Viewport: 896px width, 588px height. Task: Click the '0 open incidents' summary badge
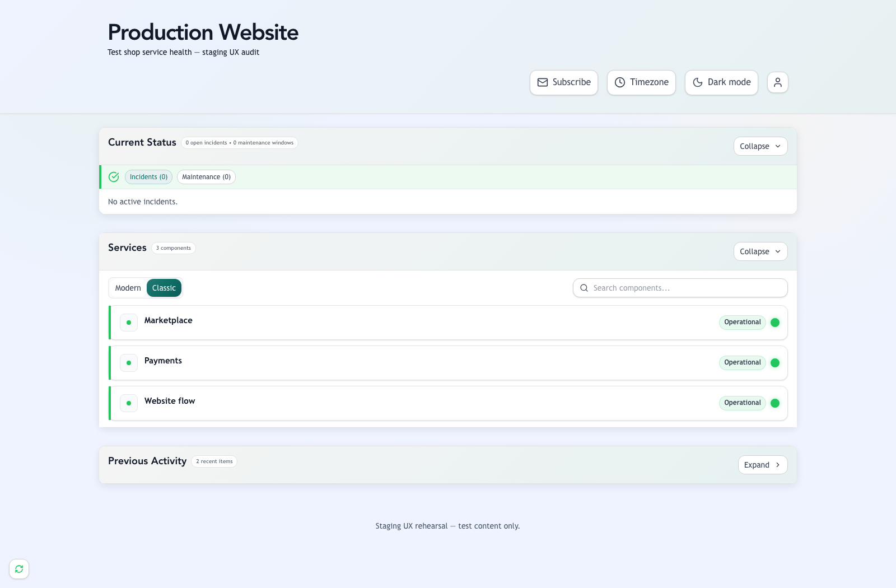[240, 143]
